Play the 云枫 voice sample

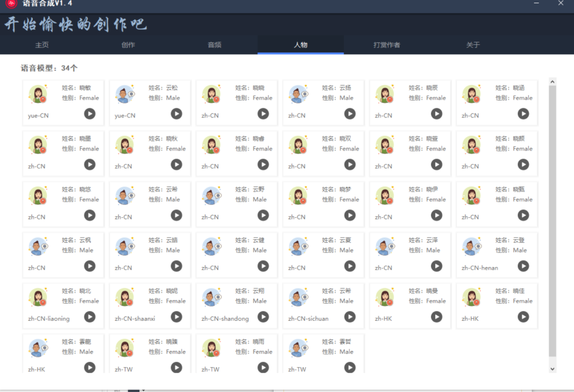tap(90, 266)
